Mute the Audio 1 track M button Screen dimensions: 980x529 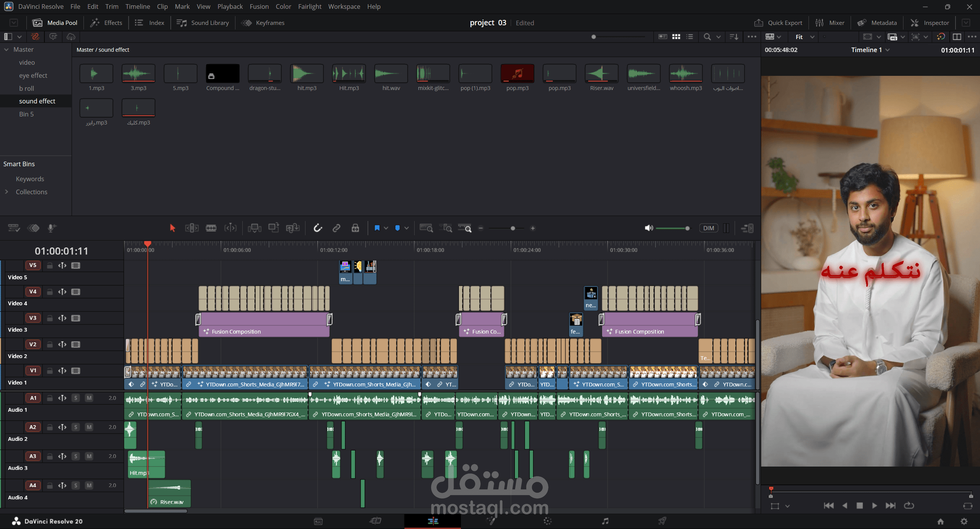(x=89, y=398)
